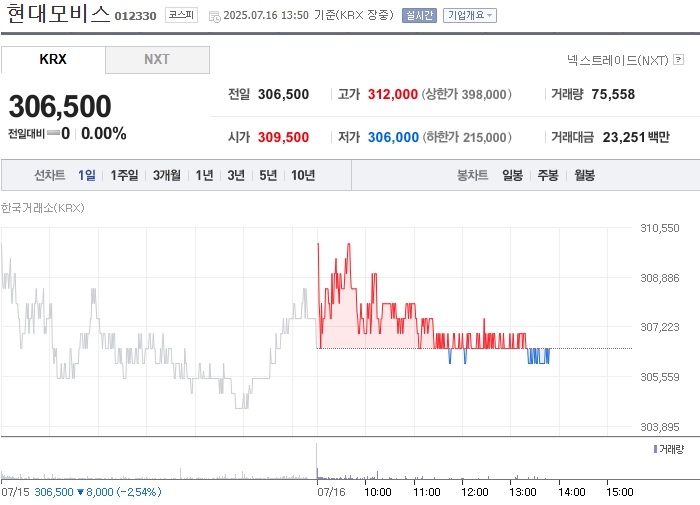This screenshot has width=700, height=505.
Task: Select the 1일 line chart period
Action: pos(87,175)
